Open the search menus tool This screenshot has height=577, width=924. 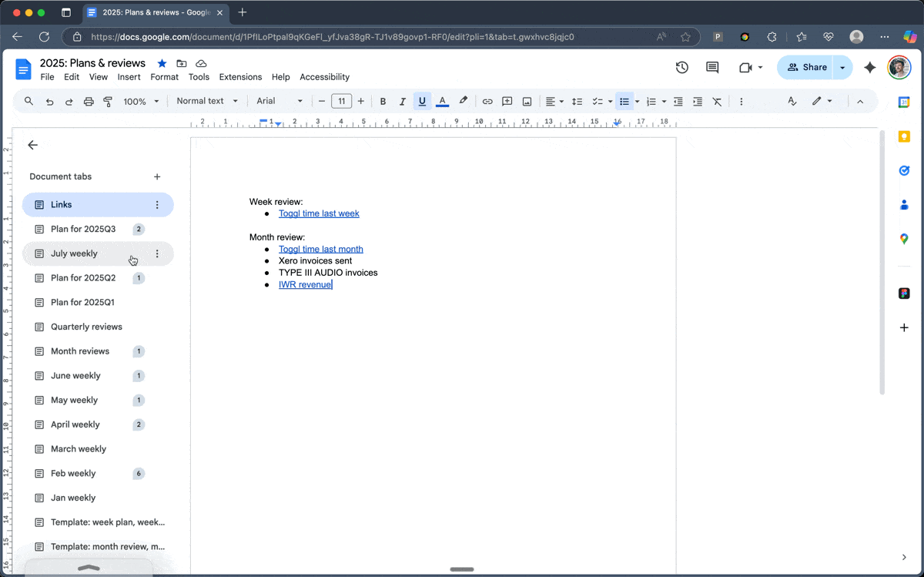click(x=29, y=101)
